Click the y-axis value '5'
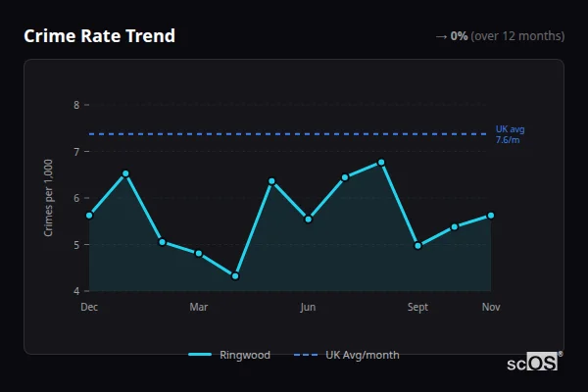Viewport: 588px width, 392px height. click(x=76, y=245)
